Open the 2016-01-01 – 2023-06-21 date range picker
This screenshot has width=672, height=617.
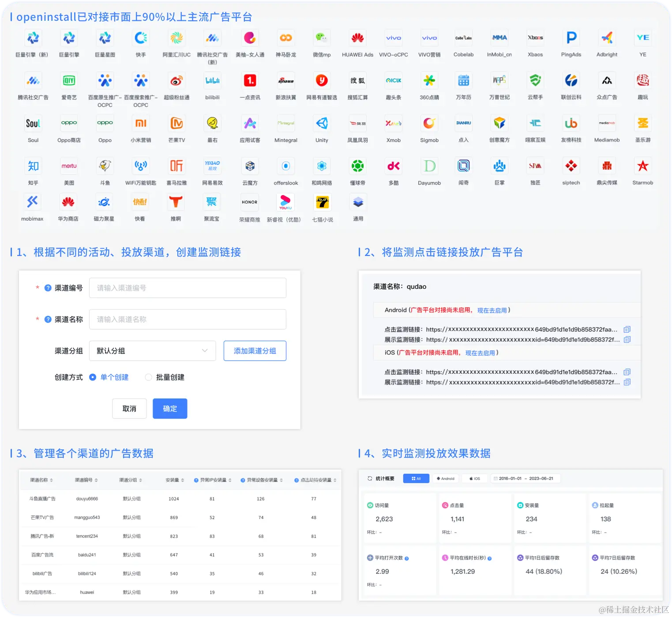coord(526,478)
